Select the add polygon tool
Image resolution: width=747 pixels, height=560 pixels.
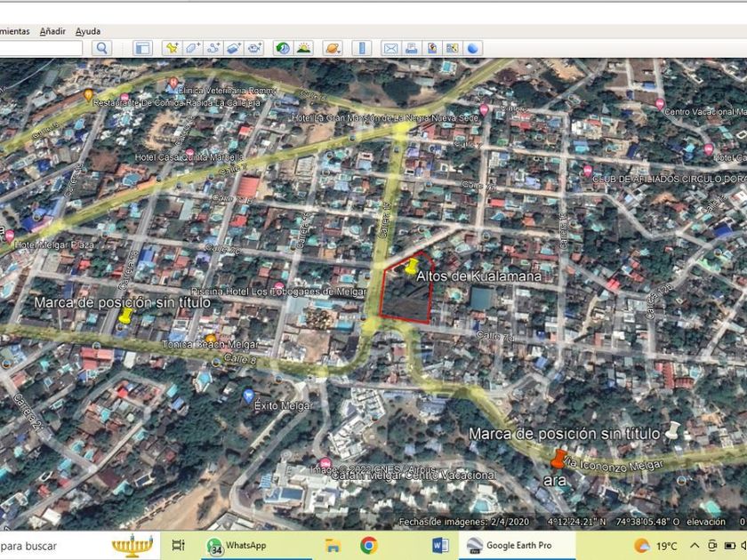[x=193, y=48]
